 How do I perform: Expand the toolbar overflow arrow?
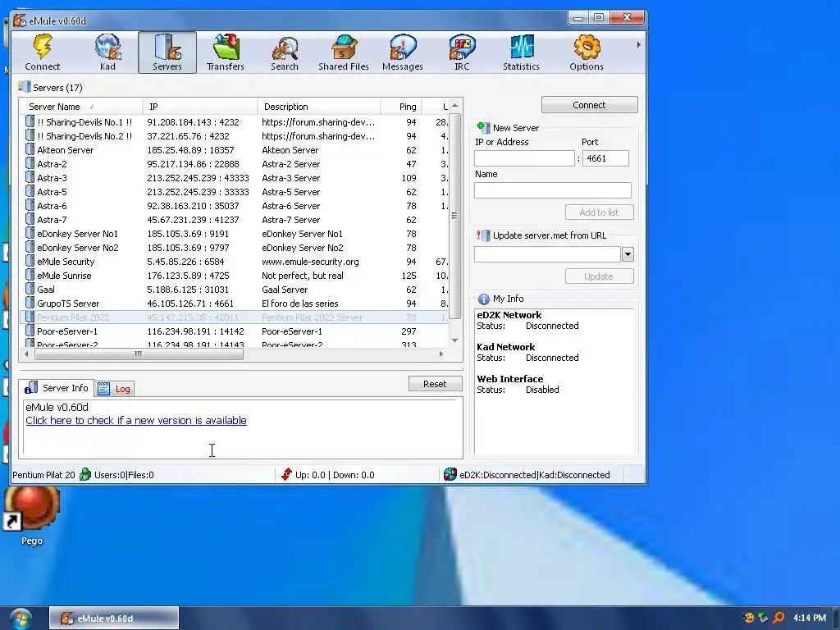click(638, 45)
